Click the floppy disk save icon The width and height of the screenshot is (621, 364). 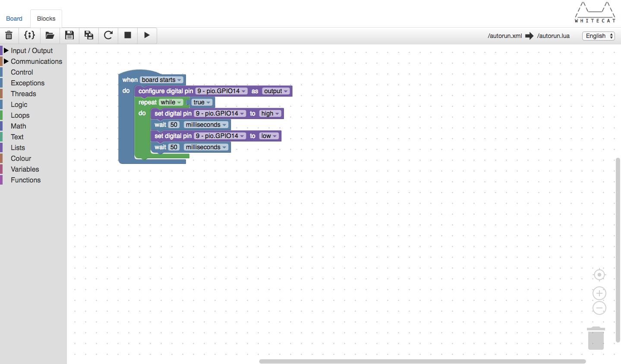69,35
